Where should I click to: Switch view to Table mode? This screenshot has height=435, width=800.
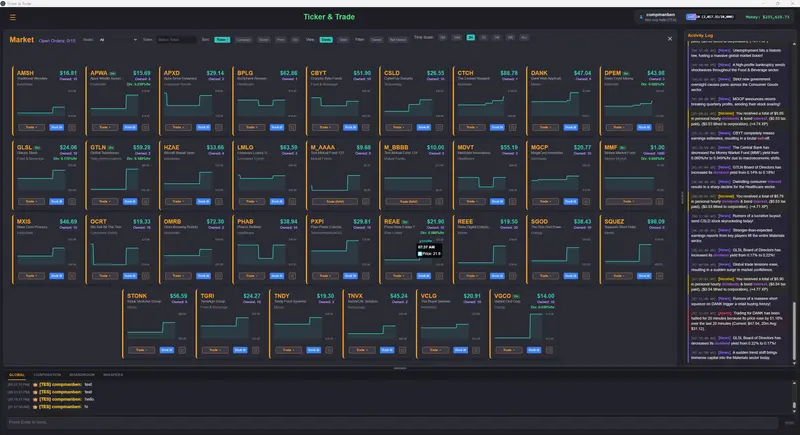(x=343, y=40)
